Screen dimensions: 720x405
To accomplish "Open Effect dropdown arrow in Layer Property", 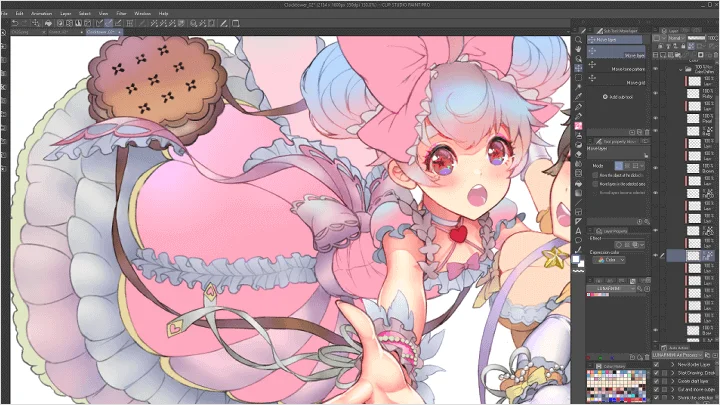I will (x=642, y=245).
